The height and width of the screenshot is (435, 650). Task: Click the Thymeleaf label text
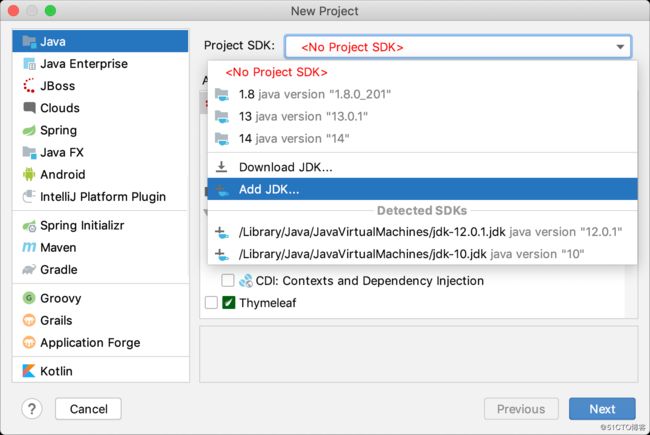(268, 303)
